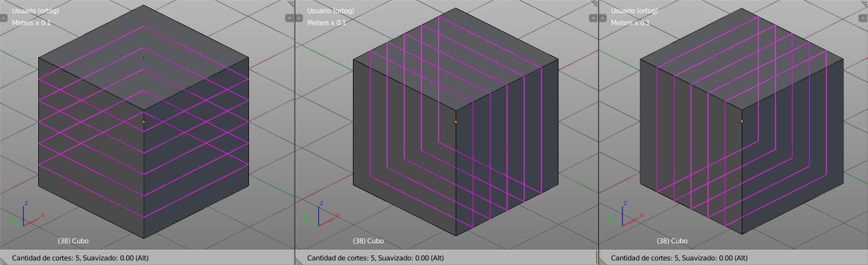
Task: Click cube origin point in right viewport
Action: click(x=742, y=121)
